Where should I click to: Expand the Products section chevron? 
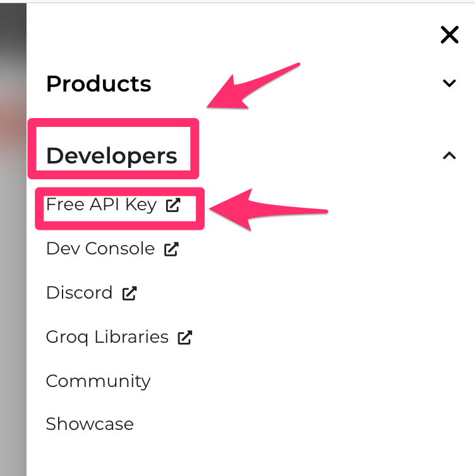pos(449,83)
